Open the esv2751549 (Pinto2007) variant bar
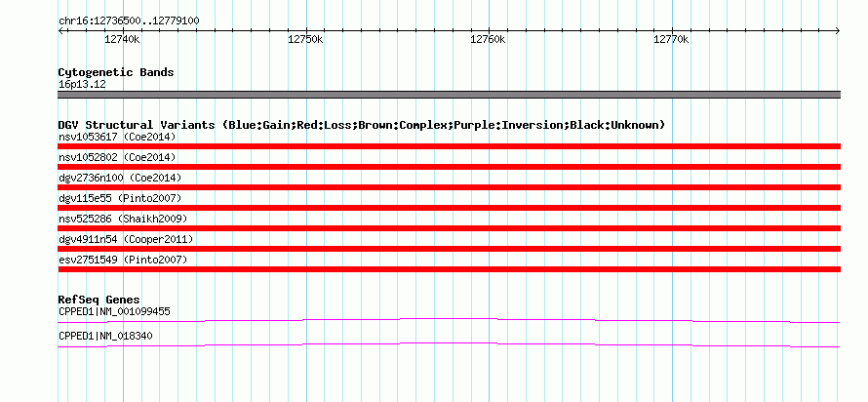The width and height of the screenshot is (868, 402). 449,269
